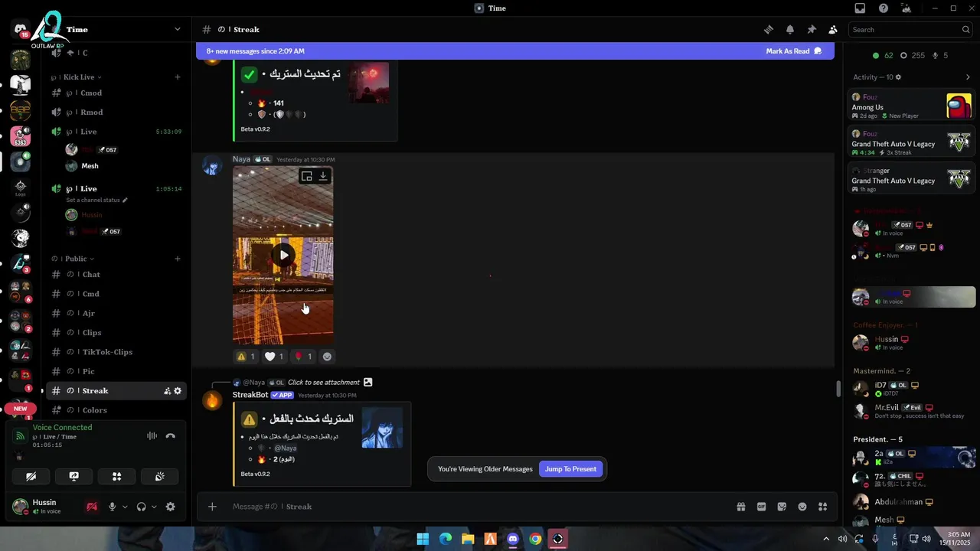The height and width of the screenshot is (551, 980).
Task: Open the sticker picker
Action: [782, 507]
